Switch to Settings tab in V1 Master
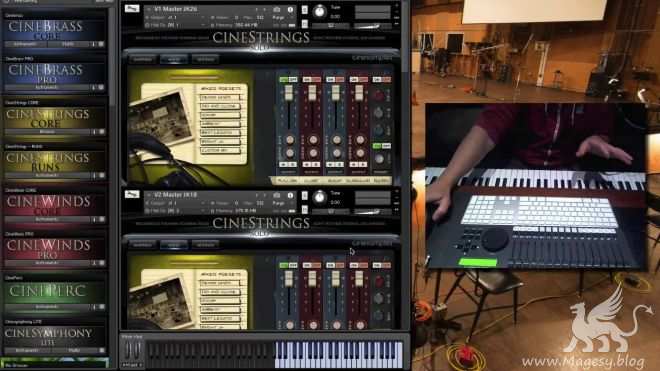 click(205, 59)
